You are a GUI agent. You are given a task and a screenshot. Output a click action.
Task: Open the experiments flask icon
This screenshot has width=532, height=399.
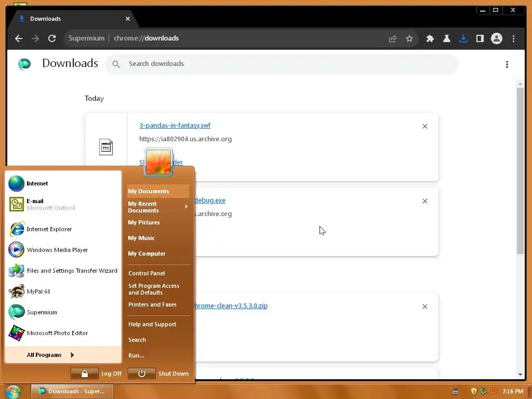pos(446,38)
